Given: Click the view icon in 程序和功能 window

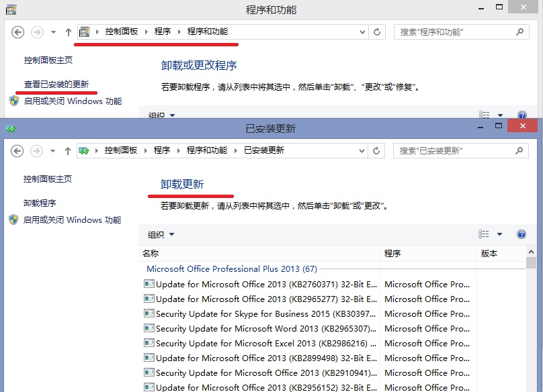Looking at the screenshot, I should (484, 115).
